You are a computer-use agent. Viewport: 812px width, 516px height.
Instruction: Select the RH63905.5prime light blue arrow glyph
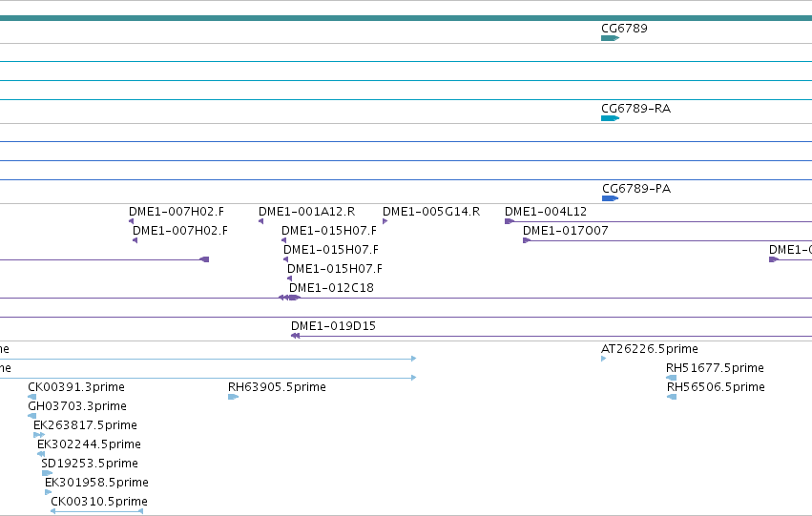point(233,397)
